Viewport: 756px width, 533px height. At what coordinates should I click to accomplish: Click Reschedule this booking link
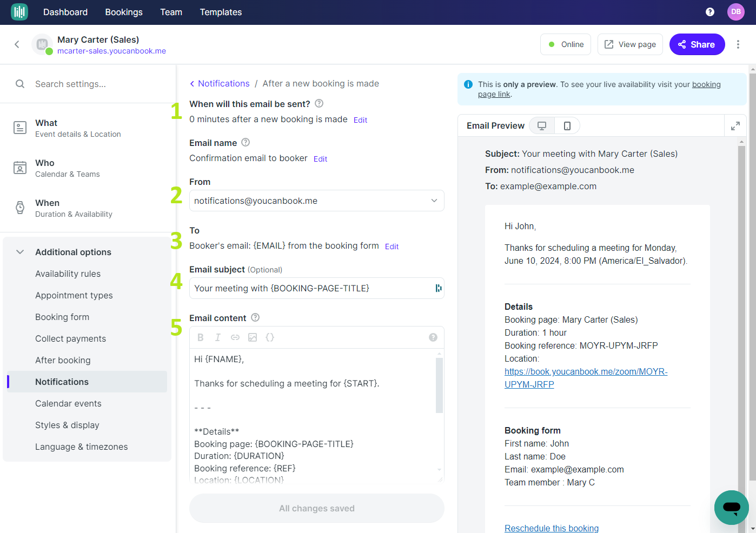point(552,528)
